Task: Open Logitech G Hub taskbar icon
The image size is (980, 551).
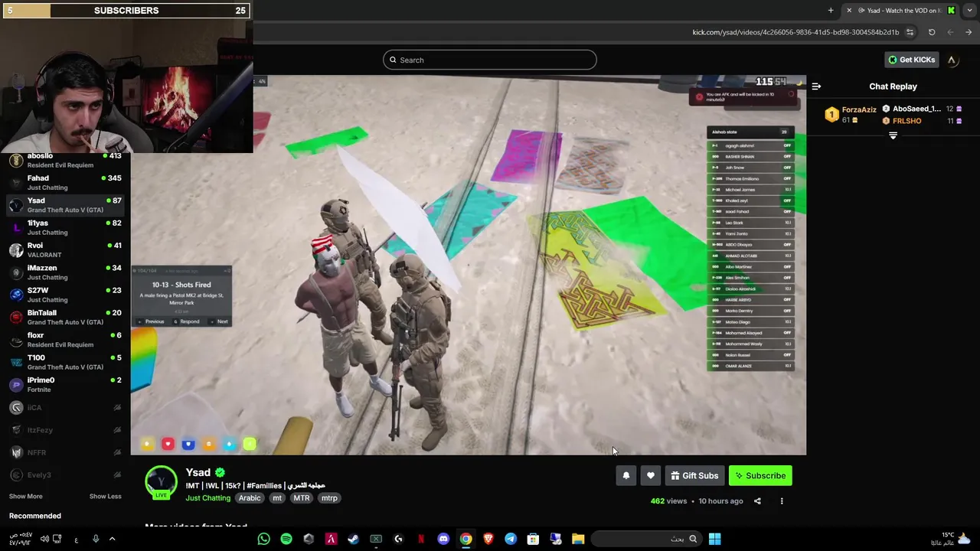Action: coord(398,539)
